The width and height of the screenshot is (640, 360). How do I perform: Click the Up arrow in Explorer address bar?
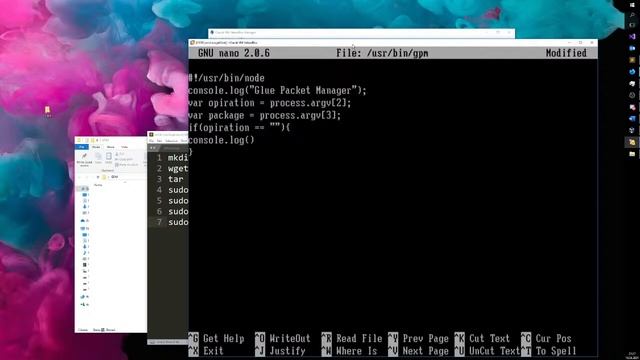pos(98,177)
